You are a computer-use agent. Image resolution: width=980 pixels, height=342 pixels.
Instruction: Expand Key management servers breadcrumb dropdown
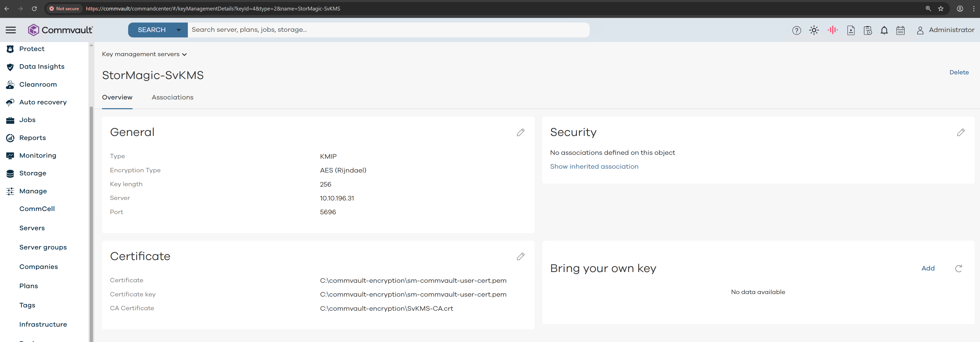(x=184, y=55)
